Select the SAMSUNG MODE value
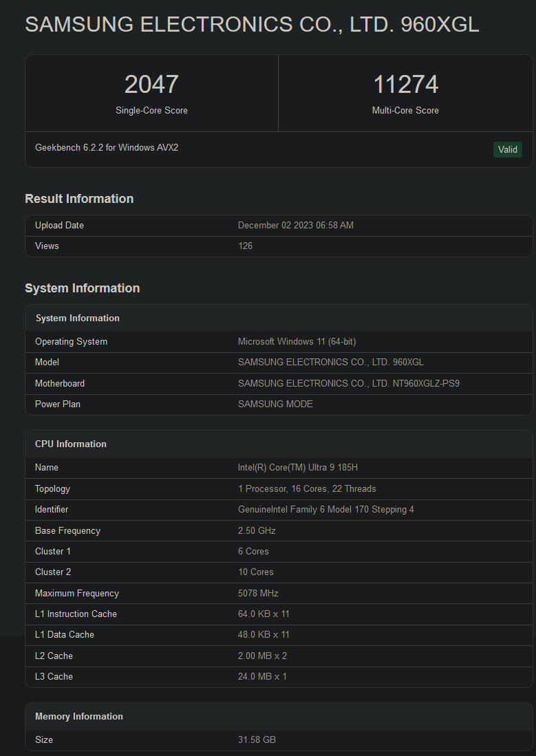 tap(275, 404)
